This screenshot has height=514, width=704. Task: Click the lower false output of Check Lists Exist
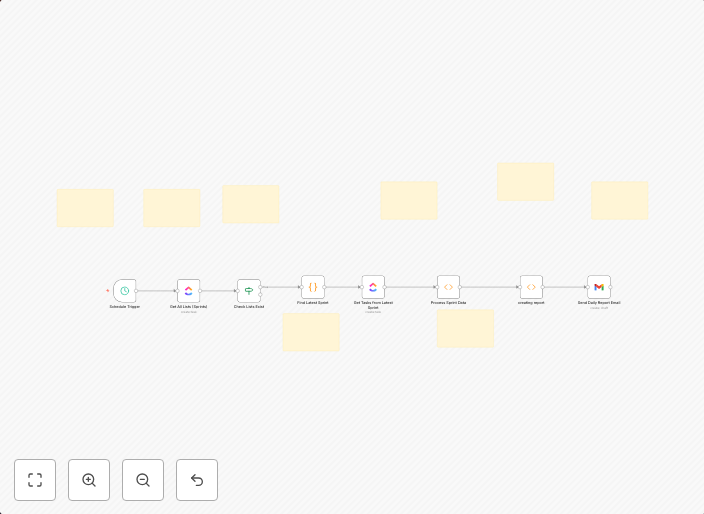click(260, 295)
